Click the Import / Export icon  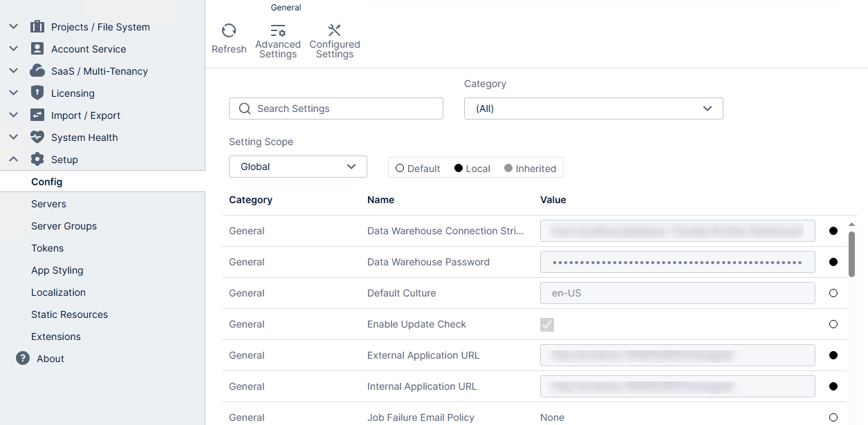tap(37, 115)
